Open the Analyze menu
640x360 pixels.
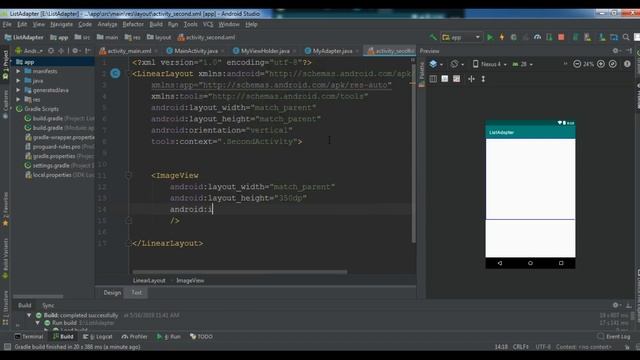coord(107,24)
